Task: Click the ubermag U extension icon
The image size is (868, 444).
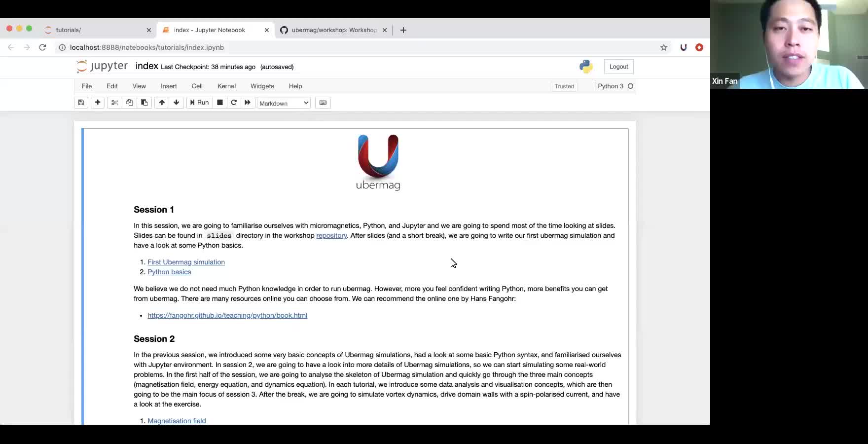Action: [x=684, y=47]
